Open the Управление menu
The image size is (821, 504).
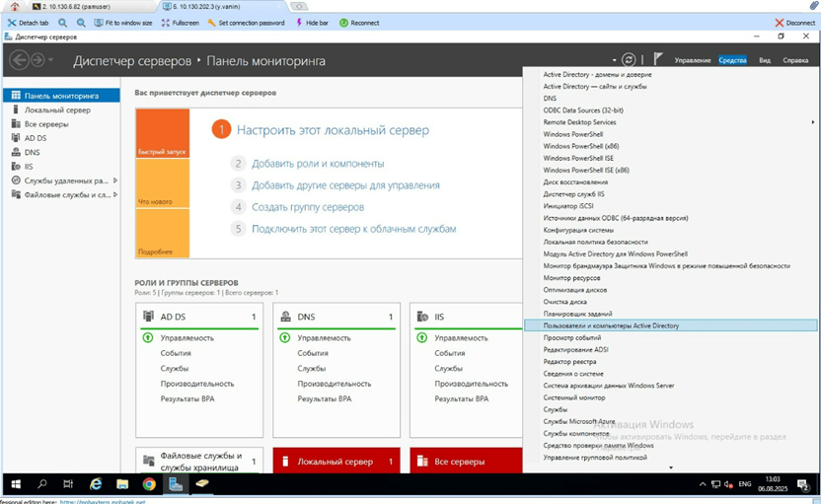click(x=692, y=60)
